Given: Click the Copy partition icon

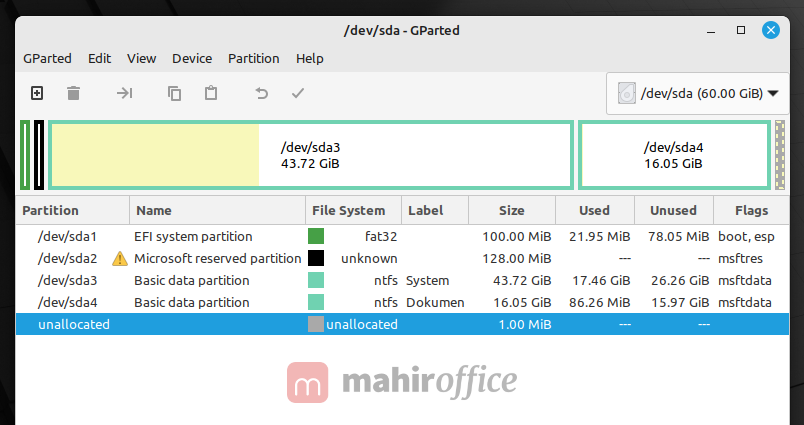Looking at the screenshot, I should point(174,93).
